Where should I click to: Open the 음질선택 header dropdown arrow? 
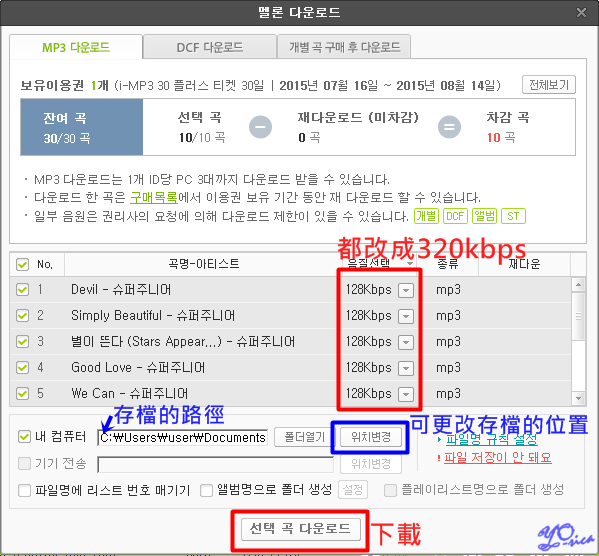pyautogui.click(x=410, y=264)
